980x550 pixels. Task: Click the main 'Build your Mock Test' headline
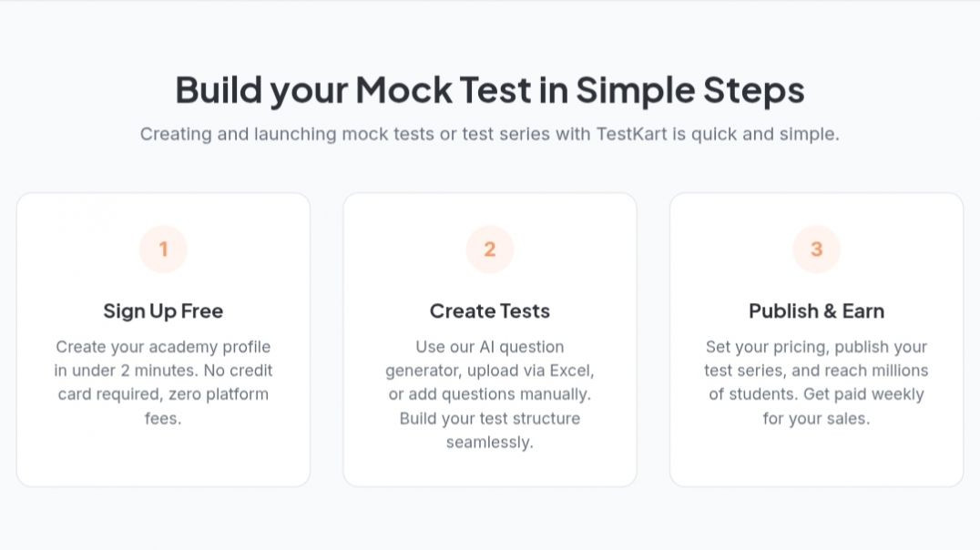coord(490,90)
